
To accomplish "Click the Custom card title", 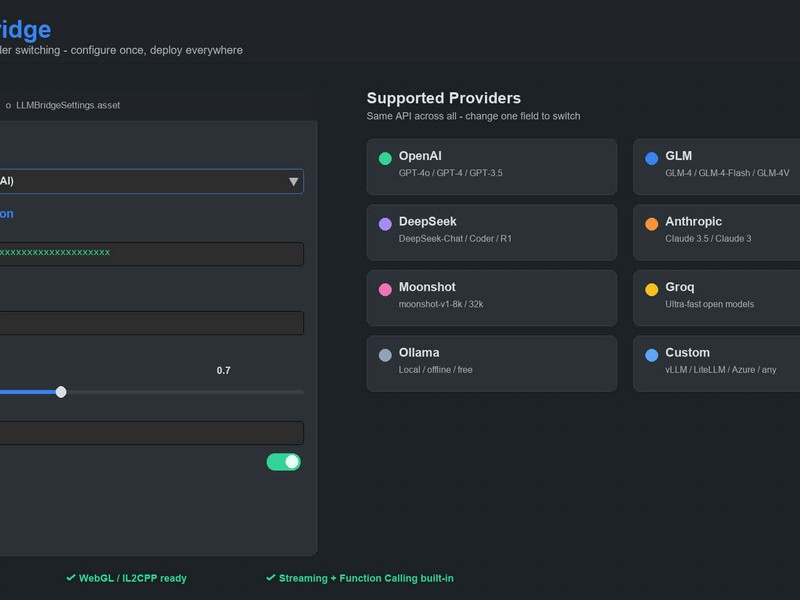I will pyautogui.click(x=687, y=353).
